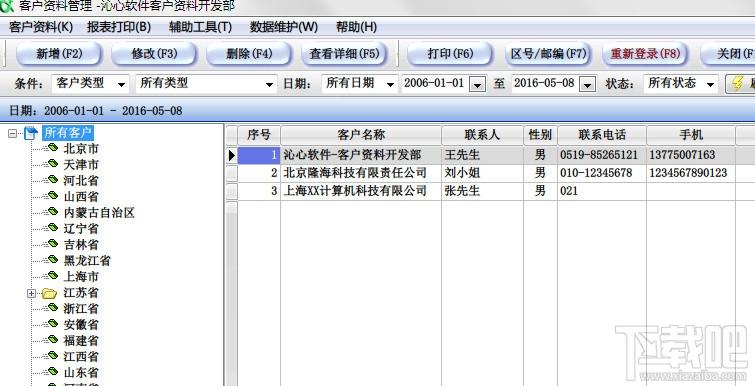Select 天津市 in the tree
The image size is (755, 386).
81,165
